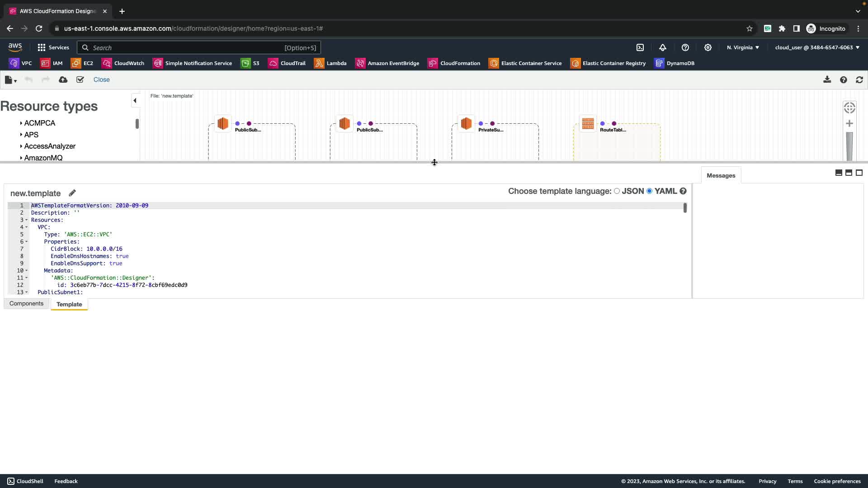
Task: Click the zoom in plus icon
Action: click(849, 123)
